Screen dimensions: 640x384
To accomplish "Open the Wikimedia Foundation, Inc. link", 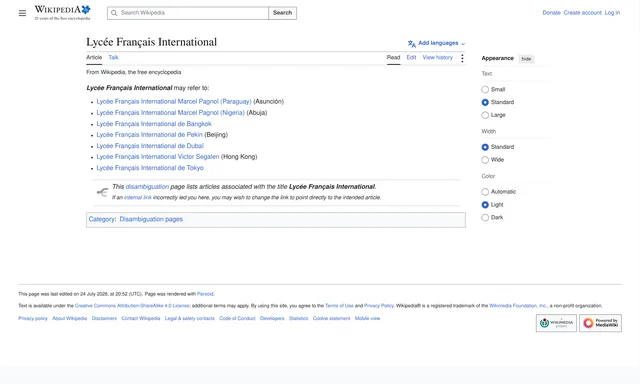I will (x=518, y=306).
